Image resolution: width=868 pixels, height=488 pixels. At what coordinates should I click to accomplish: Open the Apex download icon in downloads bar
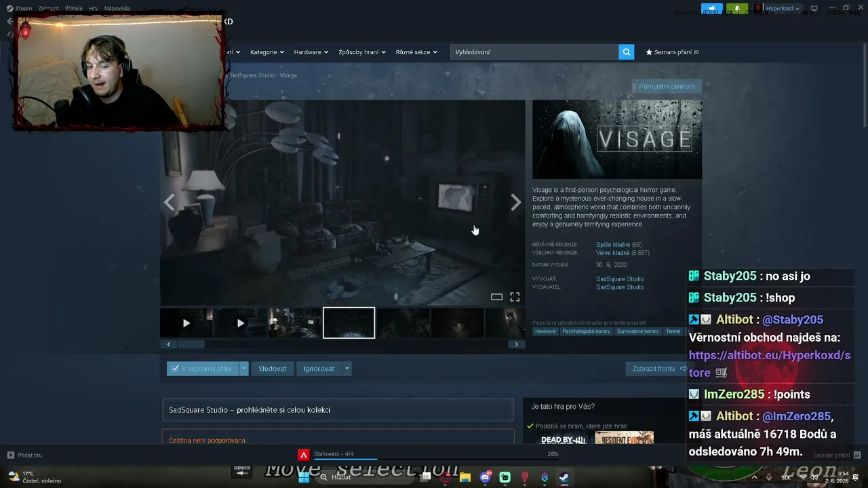304,455
